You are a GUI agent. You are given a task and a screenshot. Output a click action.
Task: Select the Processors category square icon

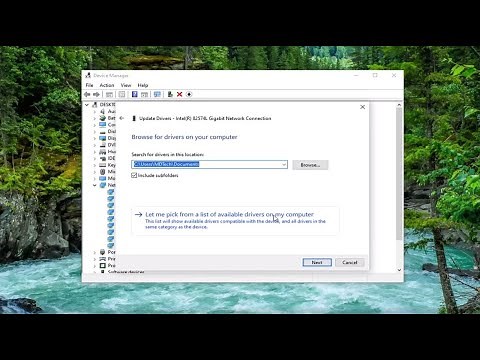tap(103, 265)
